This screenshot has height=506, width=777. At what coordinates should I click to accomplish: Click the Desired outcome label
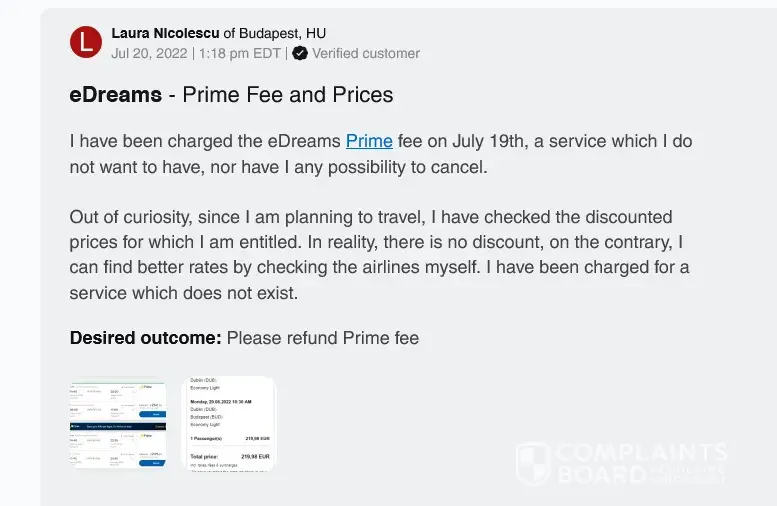point(145,338)
